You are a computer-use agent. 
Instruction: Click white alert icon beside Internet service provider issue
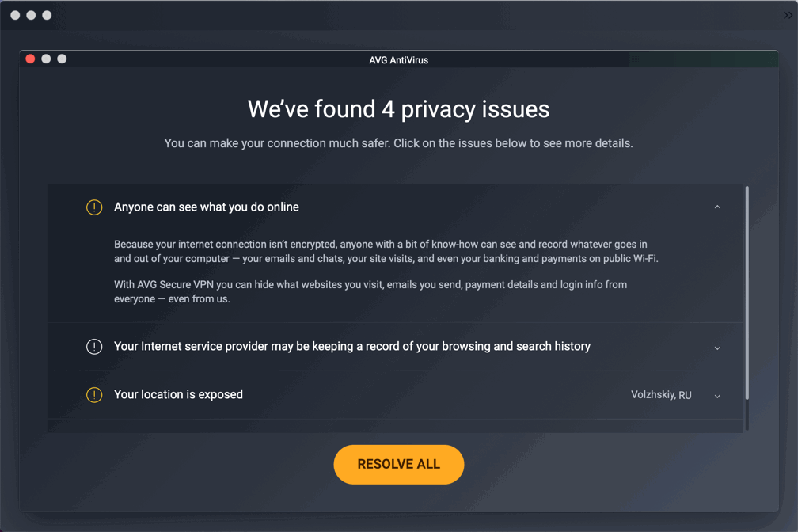94,347
